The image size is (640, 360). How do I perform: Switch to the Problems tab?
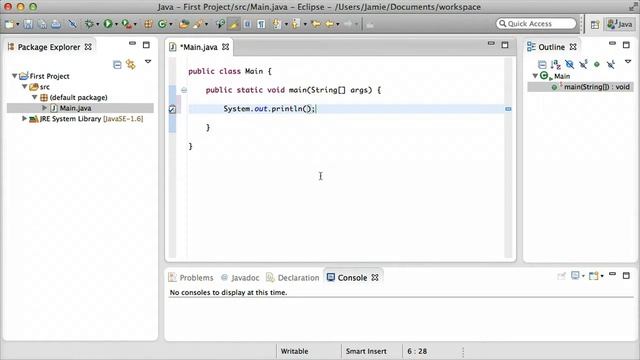tap(191, 278)
